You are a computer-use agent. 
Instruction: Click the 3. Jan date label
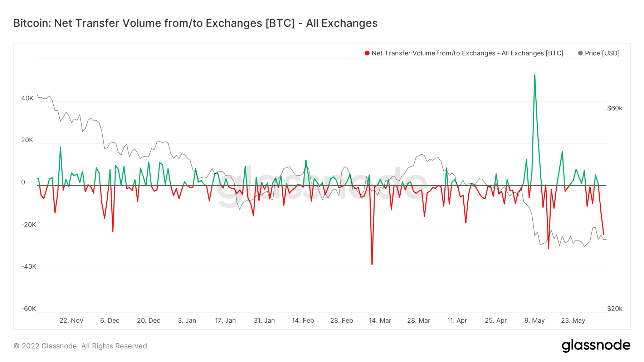(x=187, y=321)
